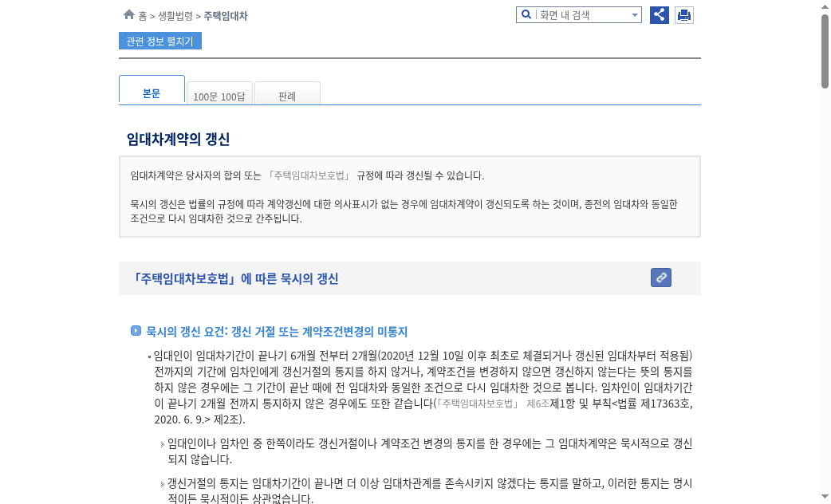Open the 제6조 law article link
Image resolution: width=831 pixels, height=504 pixels.
click(x=538, y=404)
